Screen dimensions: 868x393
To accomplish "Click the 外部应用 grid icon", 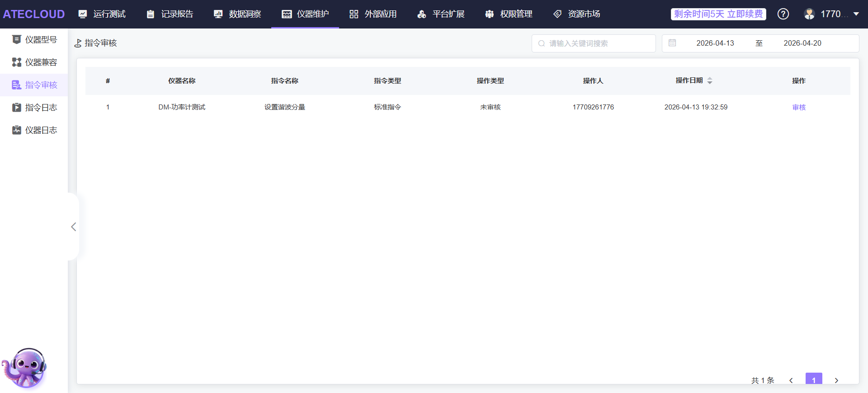I will tap(354, 14).
